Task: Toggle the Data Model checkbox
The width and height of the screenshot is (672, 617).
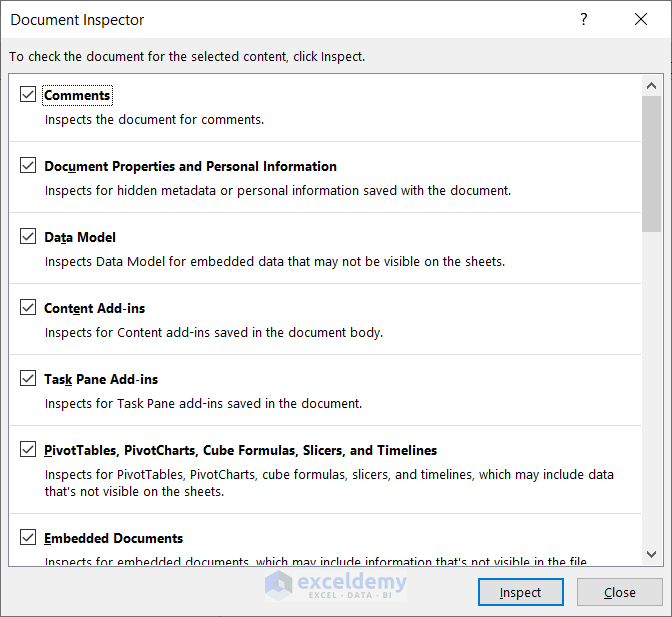Action: pyautogui.click(x=28, y=237)
